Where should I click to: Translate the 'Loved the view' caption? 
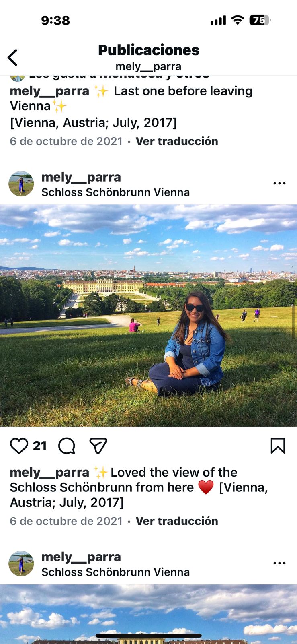click(x=177, y=521)
